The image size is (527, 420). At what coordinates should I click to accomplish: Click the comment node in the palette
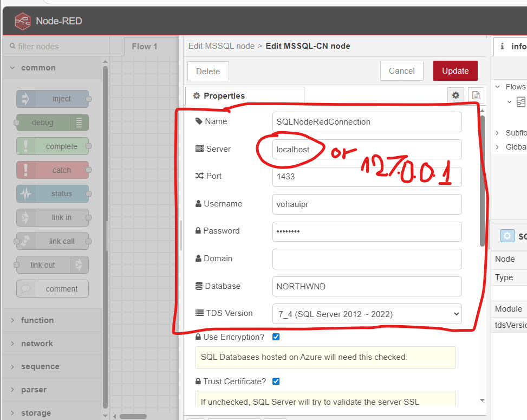(53, 289)
